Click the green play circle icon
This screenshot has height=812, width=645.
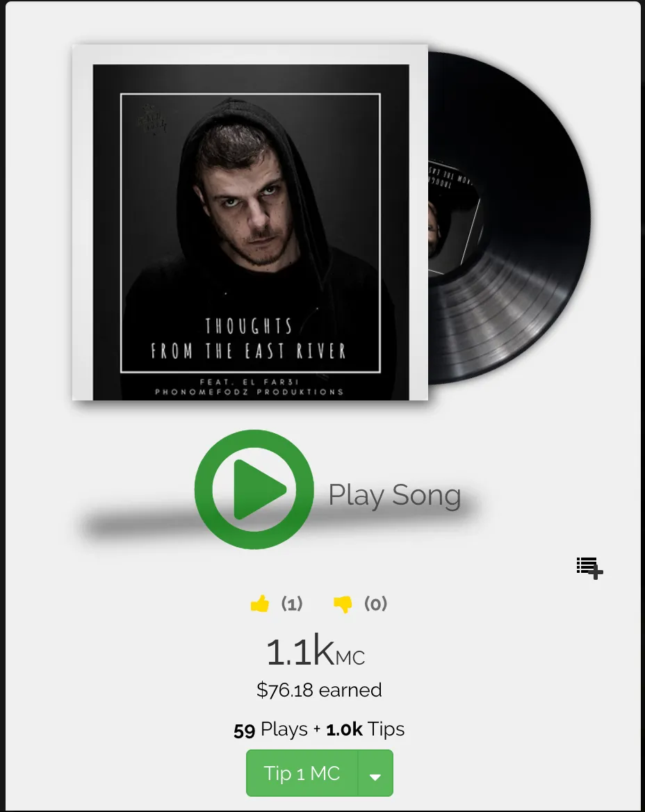[x=254, y=489]
